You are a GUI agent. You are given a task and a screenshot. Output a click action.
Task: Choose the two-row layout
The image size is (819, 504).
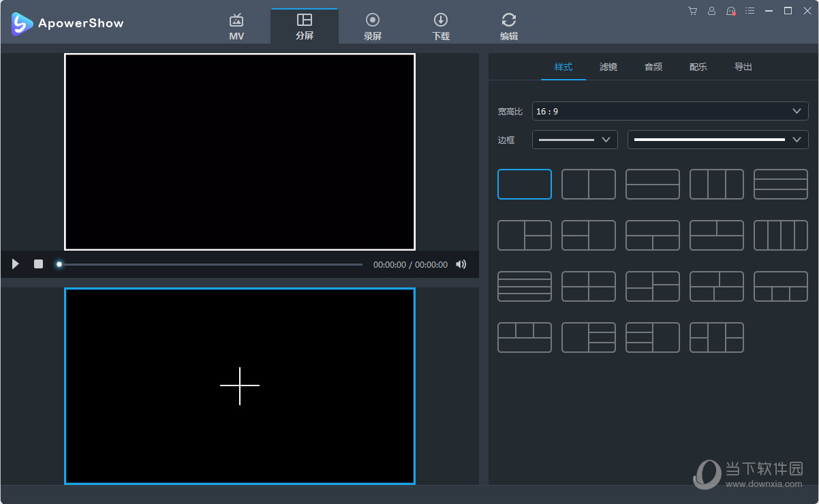(653, 184)
